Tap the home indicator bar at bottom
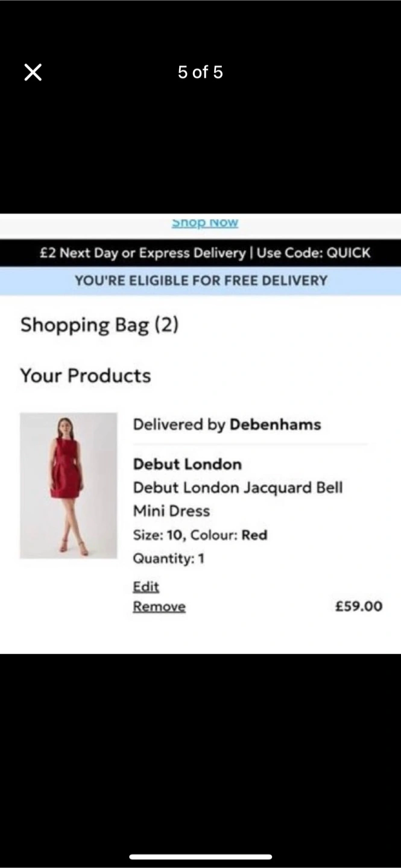 tap(200, 857)
